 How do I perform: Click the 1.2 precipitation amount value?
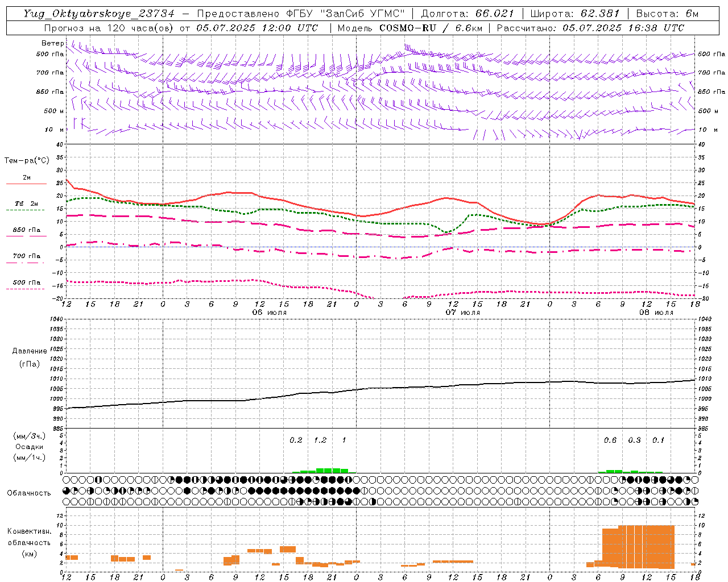[320, 440]
